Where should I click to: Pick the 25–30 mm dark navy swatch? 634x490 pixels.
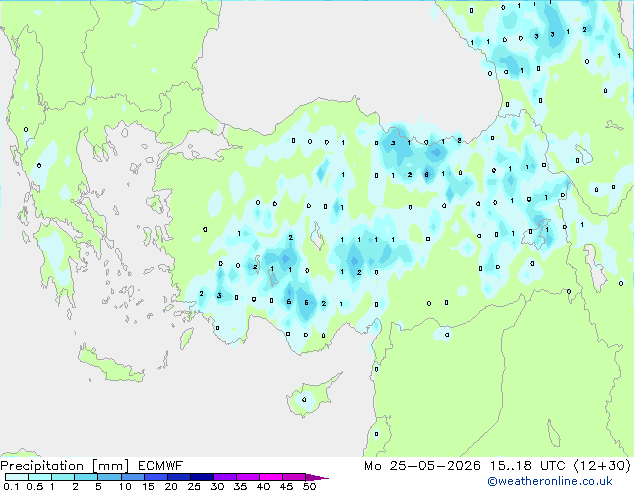[x=201, y=477]
